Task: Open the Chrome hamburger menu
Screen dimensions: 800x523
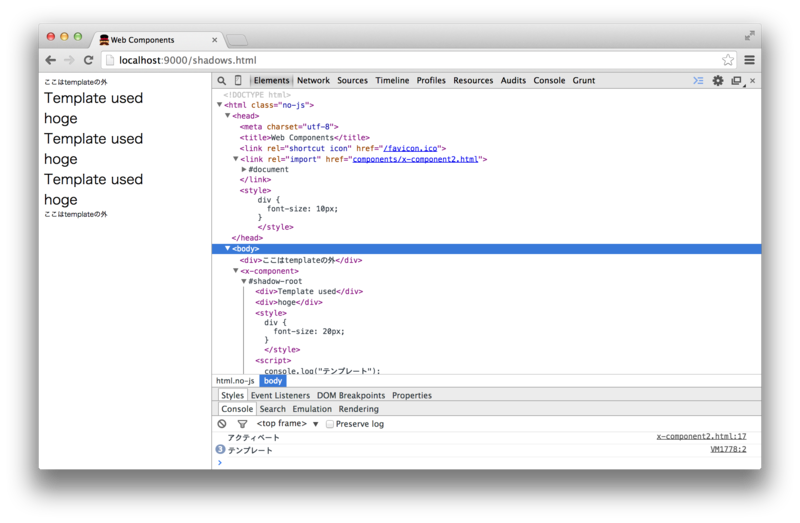Action: point(749,60)
